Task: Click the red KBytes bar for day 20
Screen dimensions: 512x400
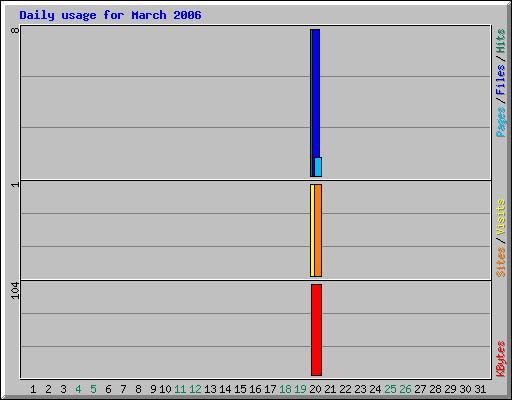Action: (316, 330)
